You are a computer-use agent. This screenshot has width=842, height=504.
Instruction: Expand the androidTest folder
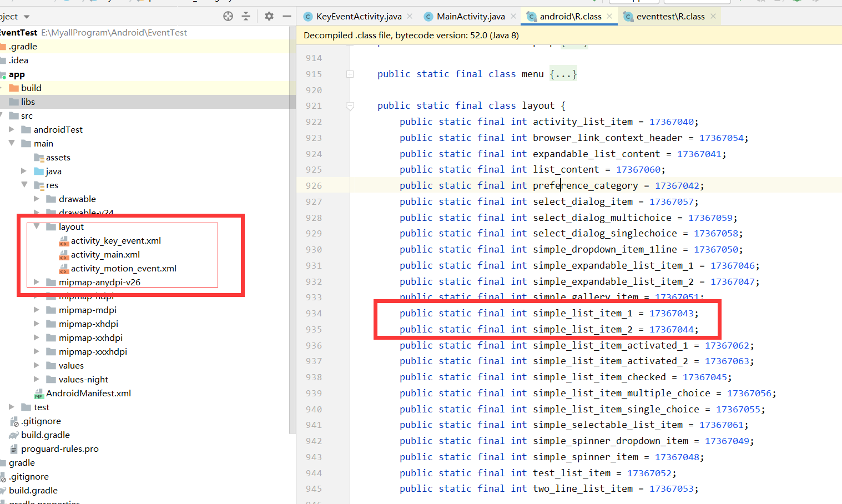[12, 129]
